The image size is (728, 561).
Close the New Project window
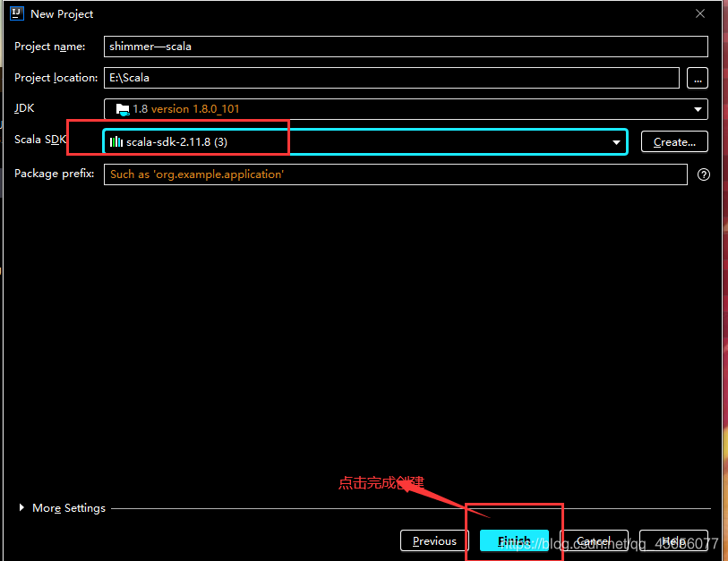[x=700, y=14]
